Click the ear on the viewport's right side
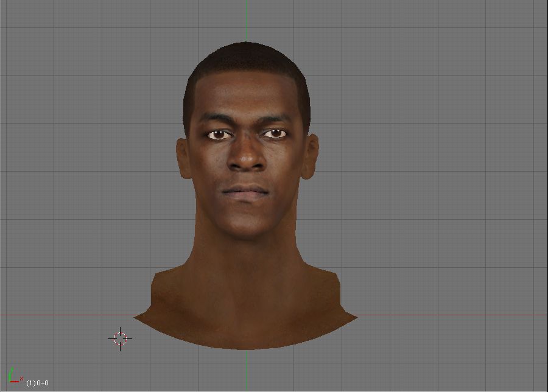 tap(311, 158)
